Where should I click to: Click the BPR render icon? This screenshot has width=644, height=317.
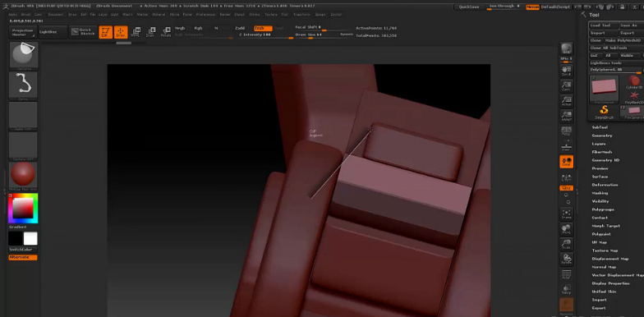567,49
